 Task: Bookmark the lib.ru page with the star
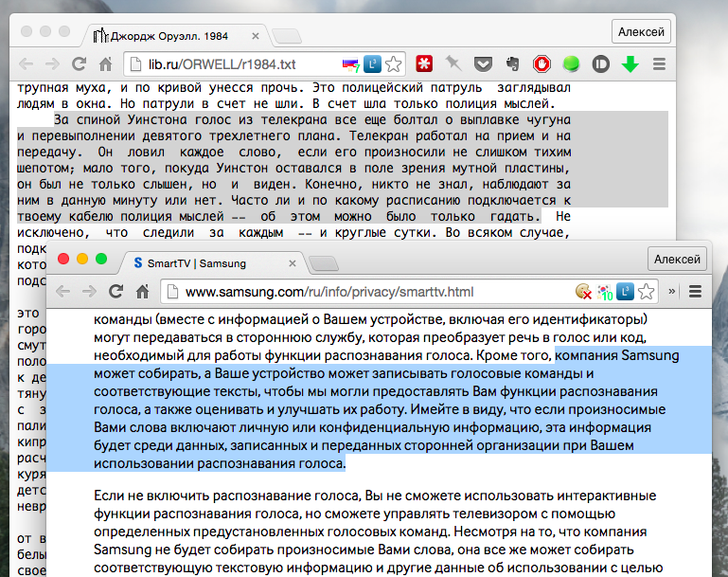(393, 64)
